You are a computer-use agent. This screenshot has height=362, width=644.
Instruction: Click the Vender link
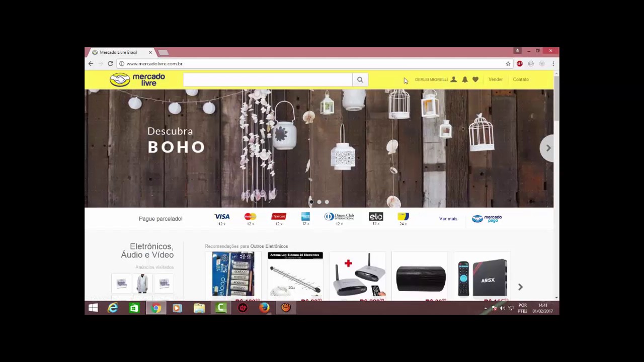click(496, 79)
